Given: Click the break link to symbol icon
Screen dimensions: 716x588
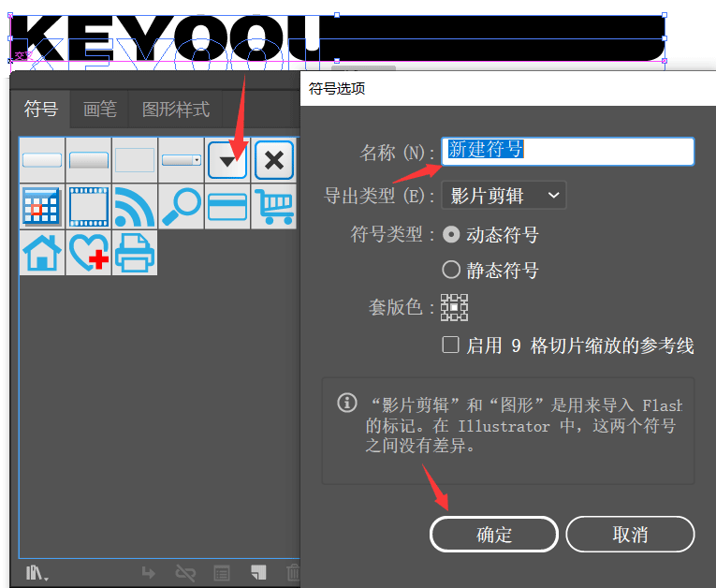Looking at the screenshot, I should 185,572.
